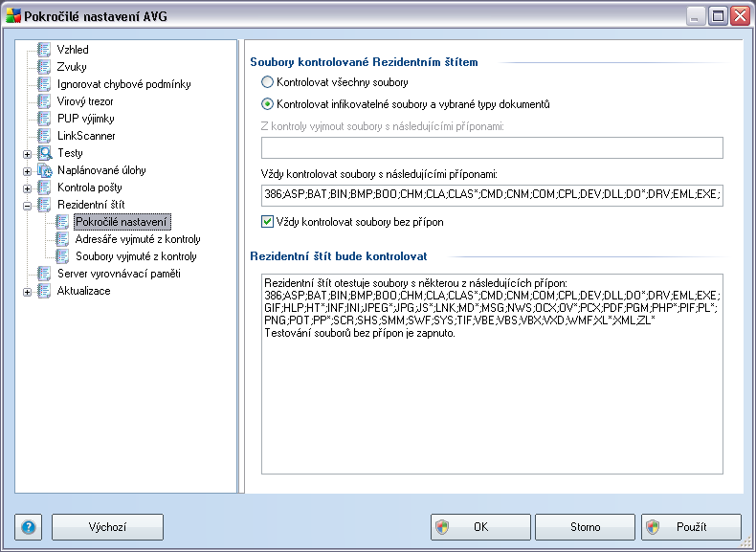The height and width of the screenshot is (552, 756).
Task: Open PUP výjimky settings
Action: tap(86, 119)
